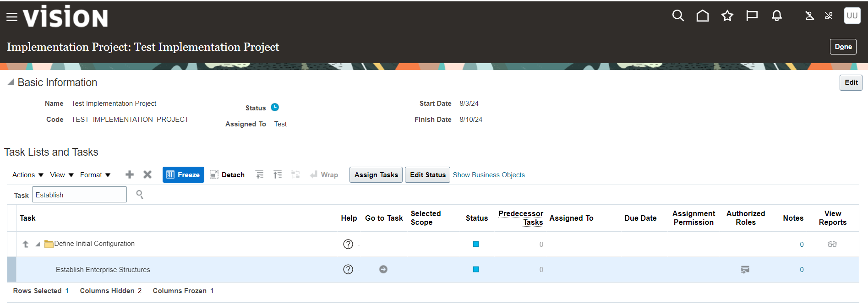Open the View menu
868x305 pixels.
click(61, 175)
